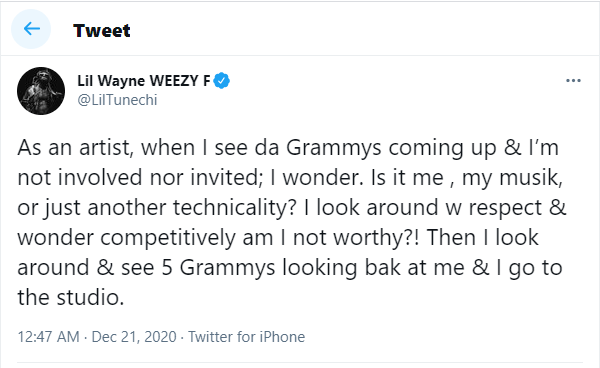The height and width of the screenshot is (368, 600).
Task: Click the tweet line starting 'As an artist'
Action: pyautogui.click(x=288, y=148)
